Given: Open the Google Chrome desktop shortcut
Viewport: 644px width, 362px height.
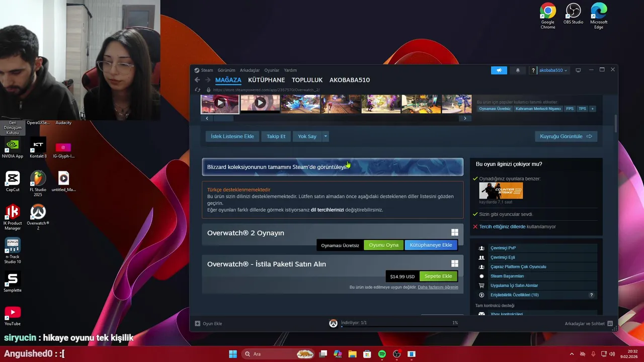Looking at the screenshot, I should point(548,16).
